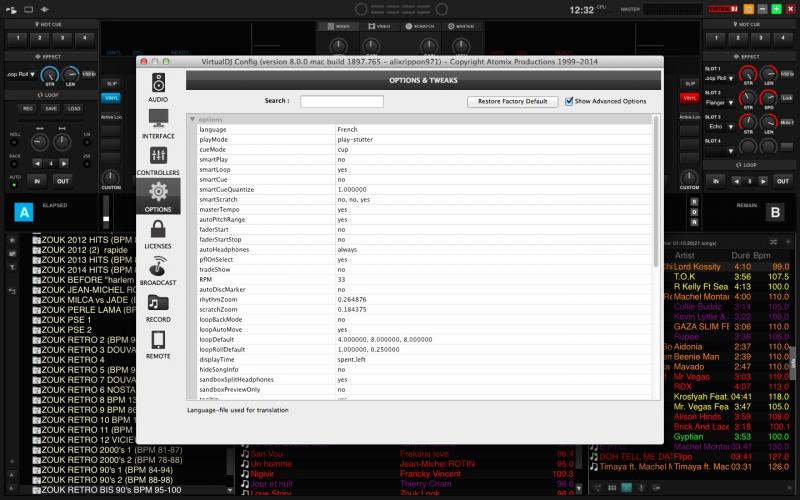Open the Interface settings page
This screenshot has height=500, width=800.
(x=158, y=124)
